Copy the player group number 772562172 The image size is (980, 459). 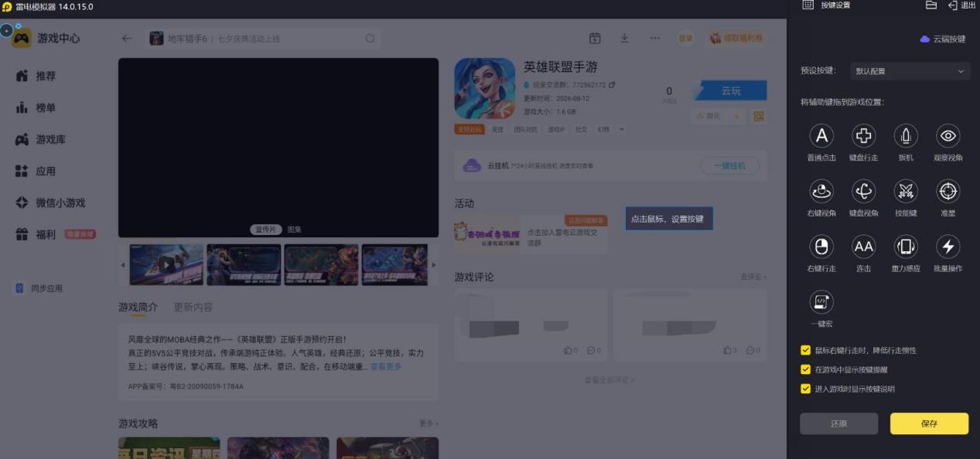pos(612,85)
